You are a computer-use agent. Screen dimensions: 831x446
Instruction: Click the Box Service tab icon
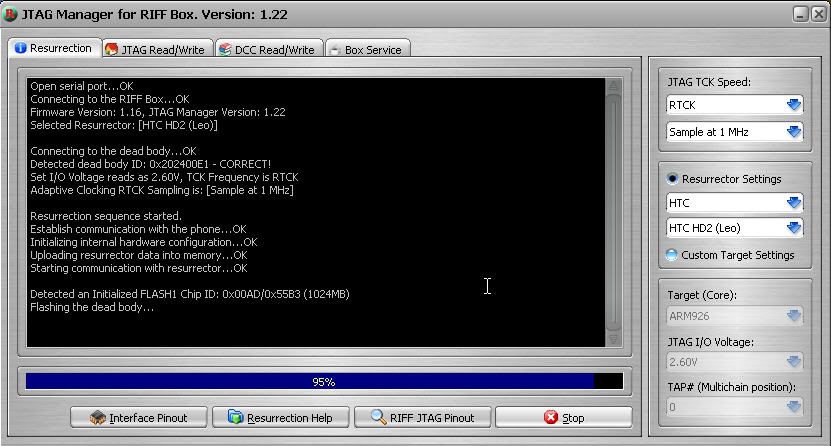point(334,50)
